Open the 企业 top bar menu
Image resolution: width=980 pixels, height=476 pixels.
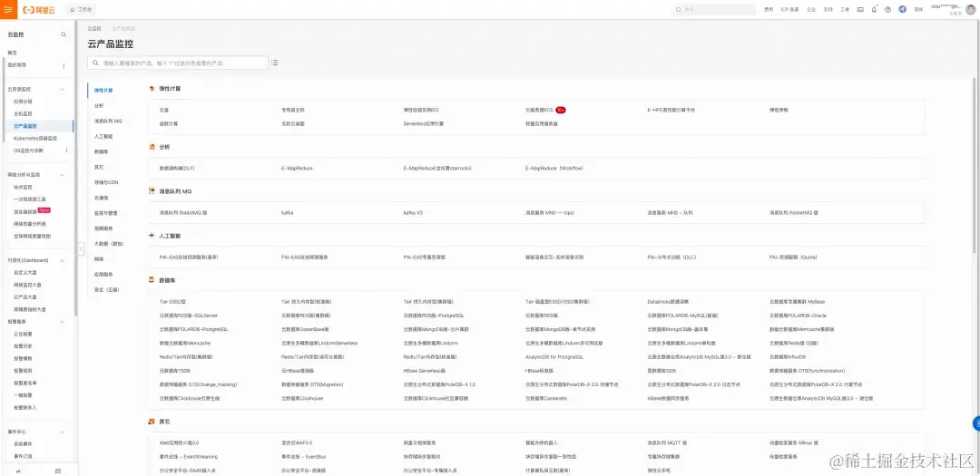click(x=810, y=10)
